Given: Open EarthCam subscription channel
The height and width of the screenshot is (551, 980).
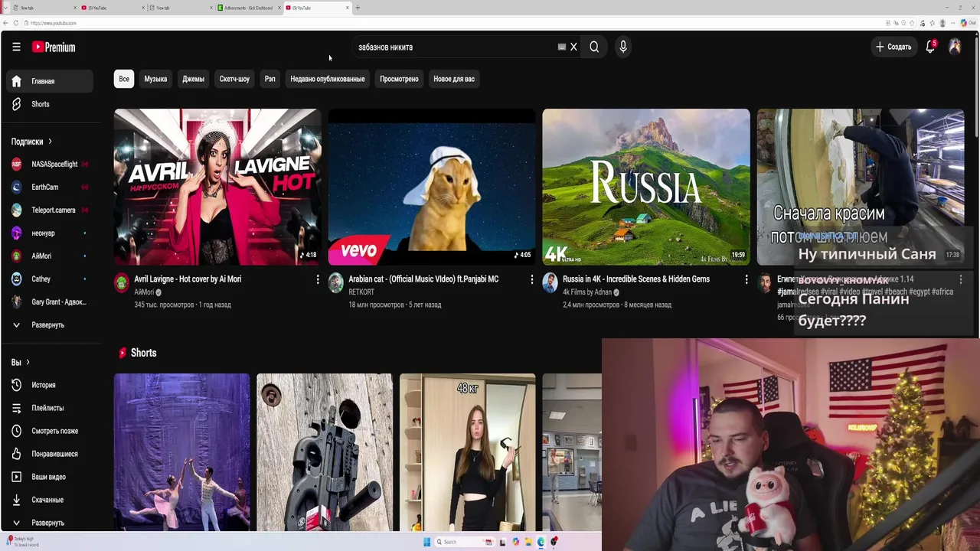Looking at the screenshot, I should pos(49,187).
